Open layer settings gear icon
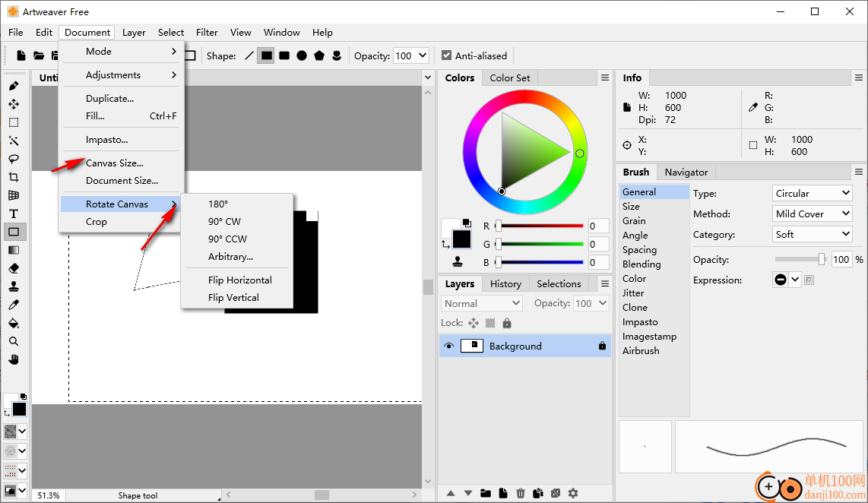868x503 pixels. click(x=573, y=493)
